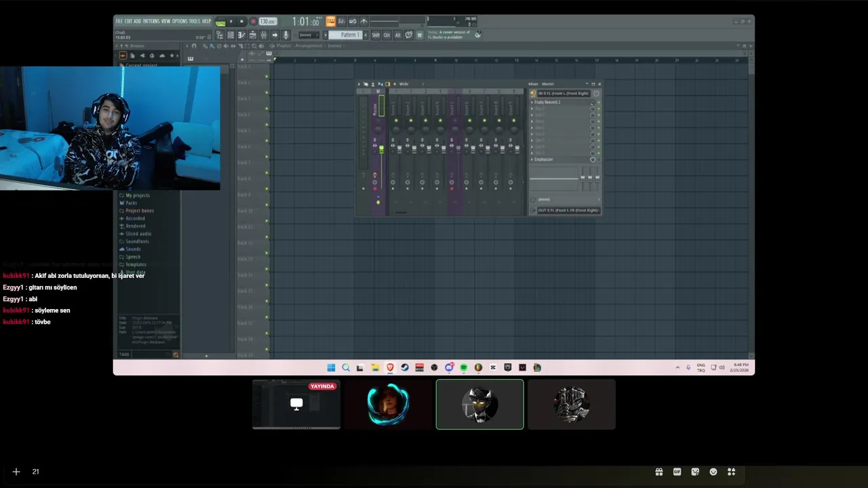Click the Ctrl key button
Viewport: 868px width, 488px height.
387,35
